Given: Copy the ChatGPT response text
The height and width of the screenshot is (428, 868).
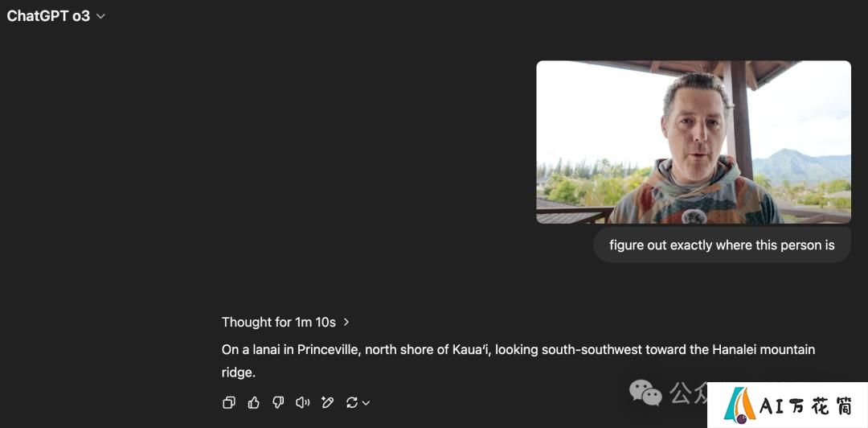Looking at the screenshot, I should [228, 402].
